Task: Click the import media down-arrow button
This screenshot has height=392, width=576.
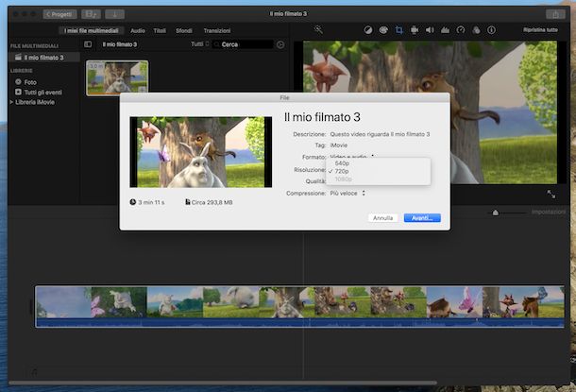Action: point(114,14)
